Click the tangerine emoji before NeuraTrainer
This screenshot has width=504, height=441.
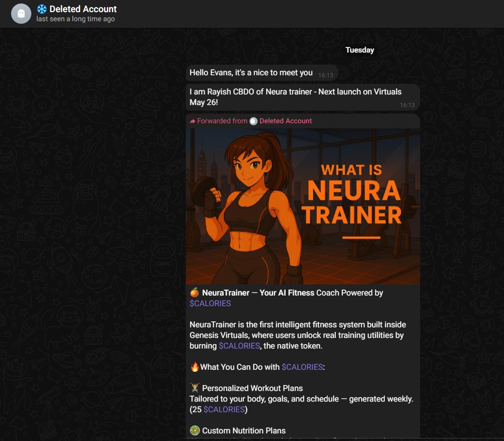tap(194, 292)
